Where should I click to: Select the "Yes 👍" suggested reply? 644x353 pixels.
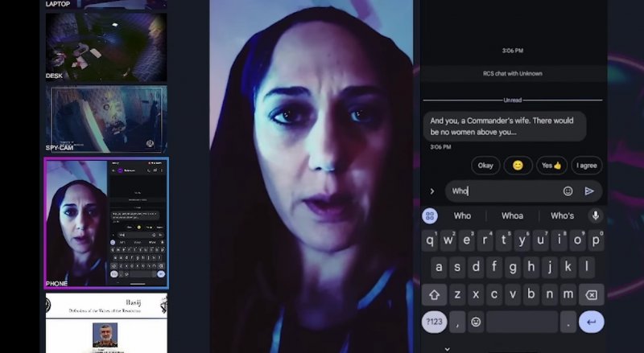[x=552, y=166]
